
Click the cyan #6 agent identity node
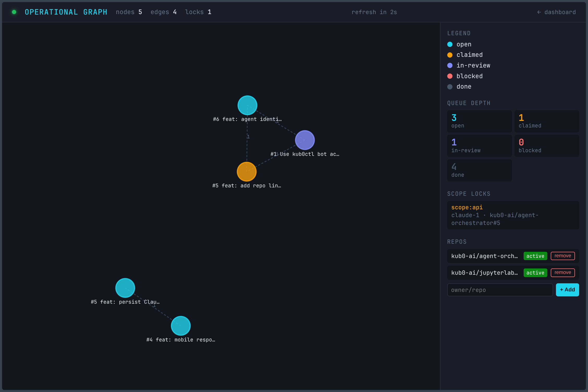pyautogui.click(x=247, y=105)
